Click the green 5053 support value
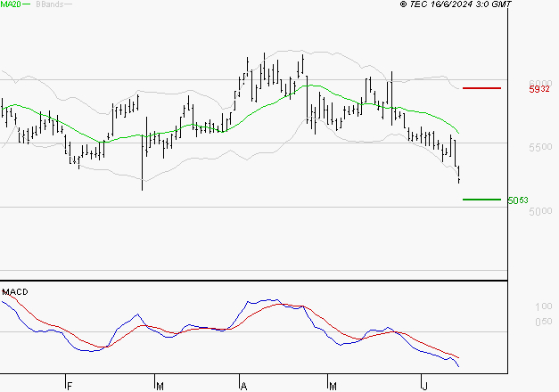This screenshot has height=392, width=559. pyautogui.click(x=518, y=200)
